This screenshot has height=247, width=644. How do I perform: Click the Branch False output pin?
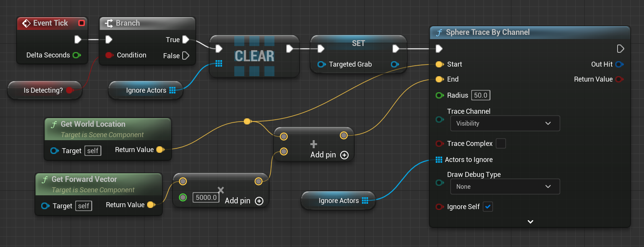[x=186, y=56]
